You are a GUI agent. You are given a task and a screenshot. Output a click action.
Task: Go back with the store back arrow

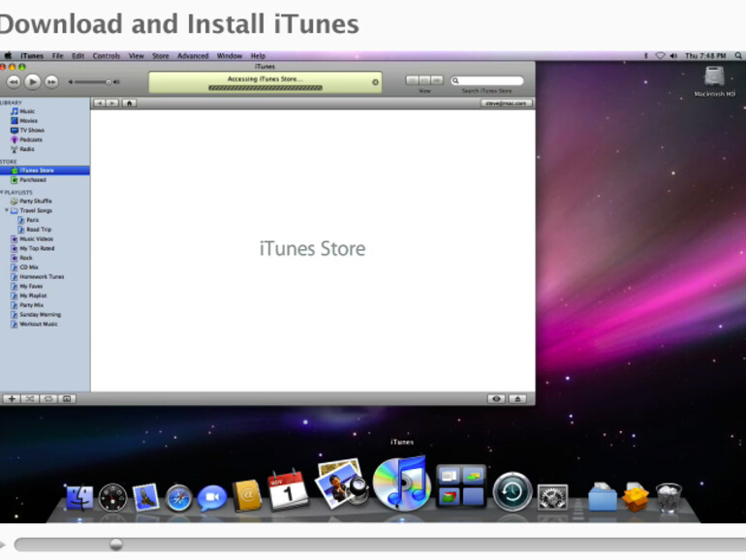(x=100, y=103)
